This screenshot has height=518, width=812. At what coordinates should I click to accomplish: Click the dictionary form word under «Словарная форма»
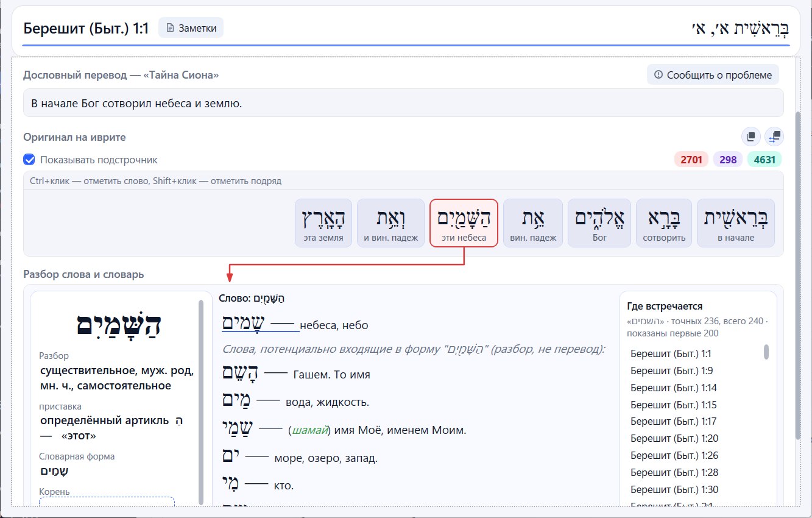click(x=54, y=471)
